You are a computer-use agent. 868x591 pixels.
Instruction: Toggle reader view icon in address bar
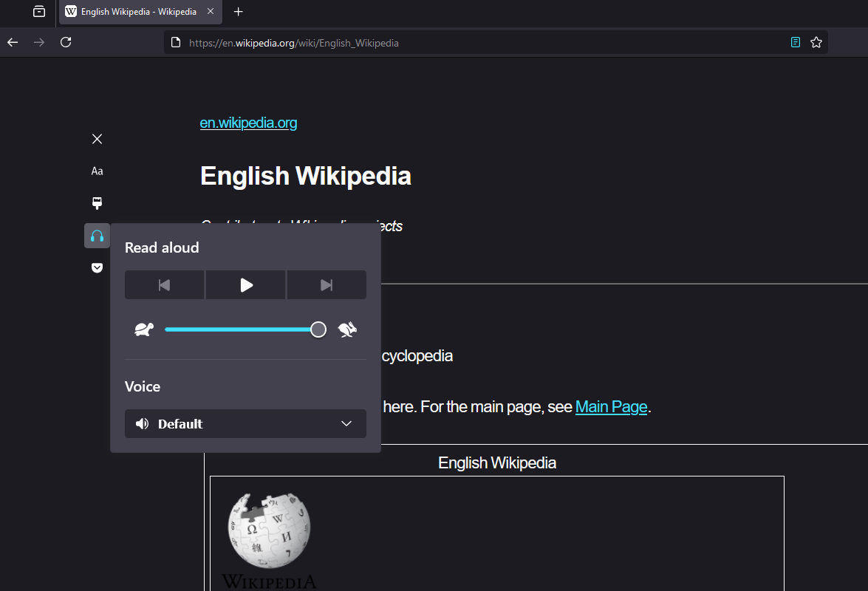[796, 43]
